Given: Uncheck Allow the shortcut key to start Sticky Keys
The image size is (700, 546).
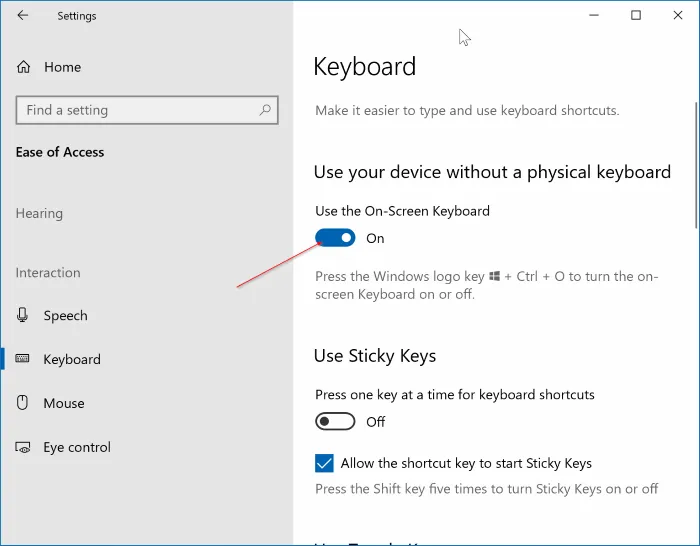Looking at the screenshot, I should tap(324, 463).
